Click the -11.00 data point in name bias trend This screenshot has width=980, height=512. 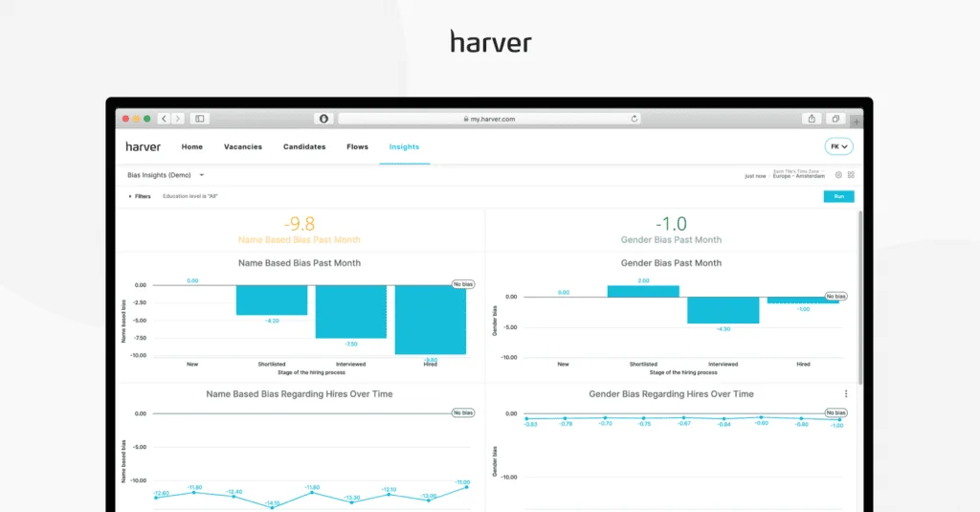(467, 487)
